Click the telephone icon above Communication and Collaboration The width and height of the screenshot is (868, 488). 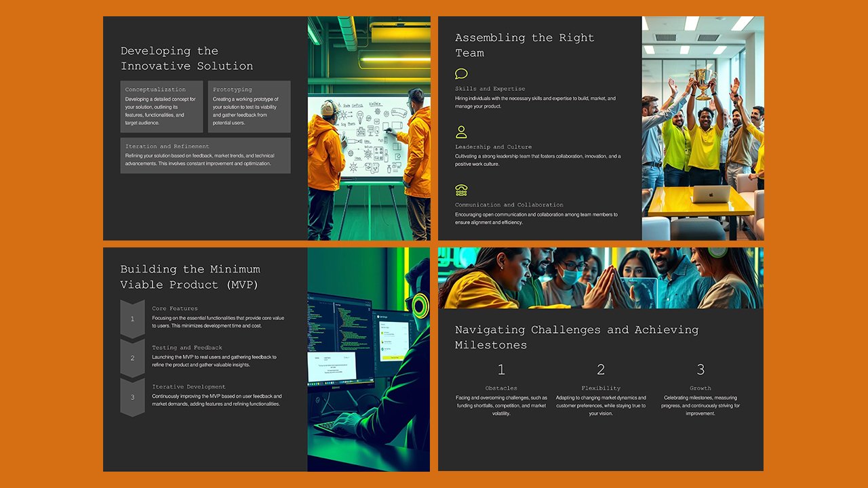pos(461,190)
